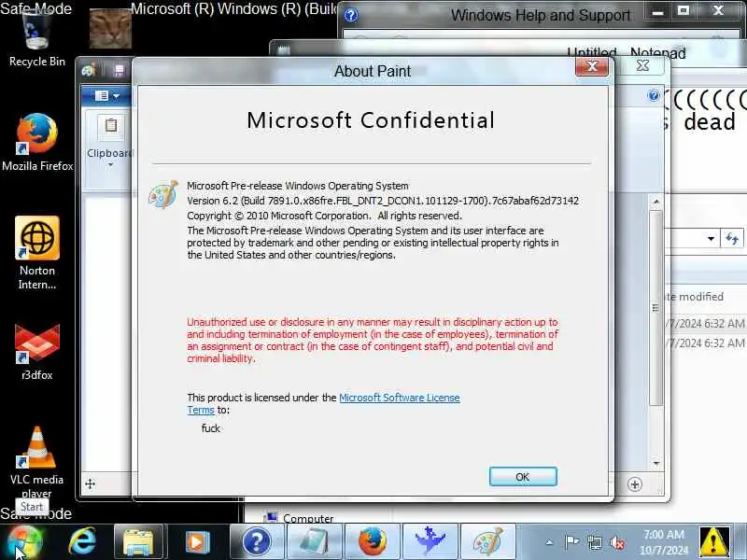The width and height of the screenshot is (747, 560).
Task: Switch to Notepad taskbar button
Action: click(315, 542)
